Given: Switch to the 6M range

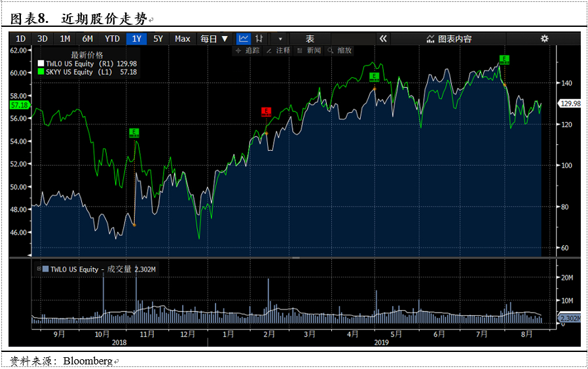Looking at the screenshot, I should pos(87,39).
